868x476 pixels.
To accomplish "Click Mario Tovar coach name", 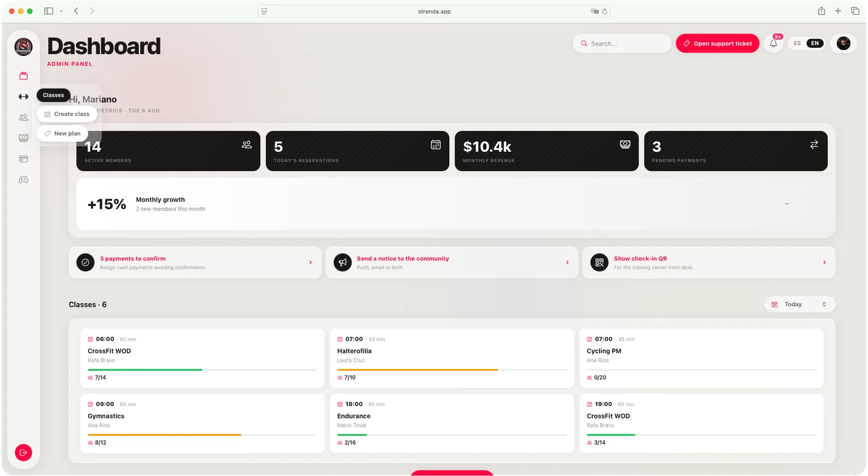I will [352, 426].
